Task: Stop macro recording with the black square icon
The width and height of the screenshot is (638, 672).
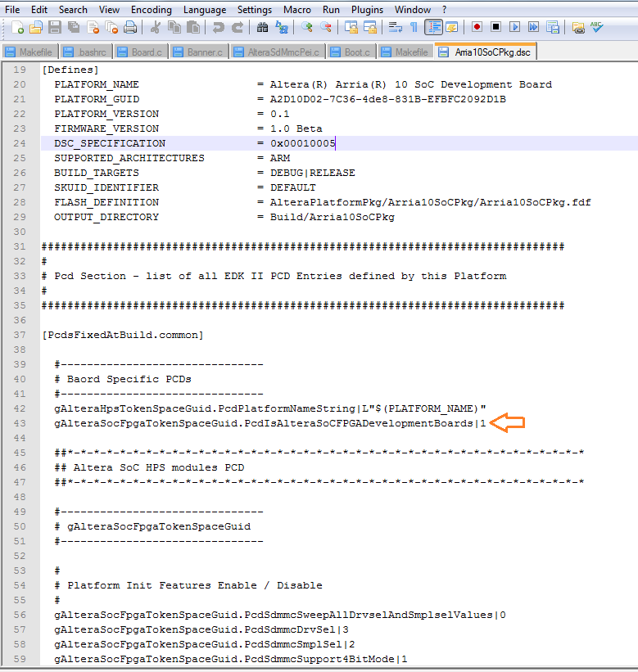Action: 495,28
